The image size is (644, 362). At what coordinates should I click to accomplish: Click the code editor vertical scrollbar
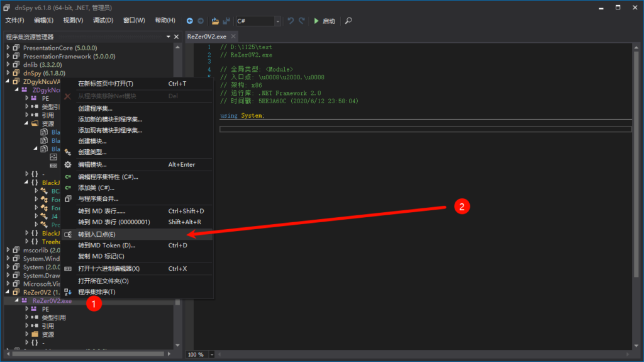pos(636,164)
